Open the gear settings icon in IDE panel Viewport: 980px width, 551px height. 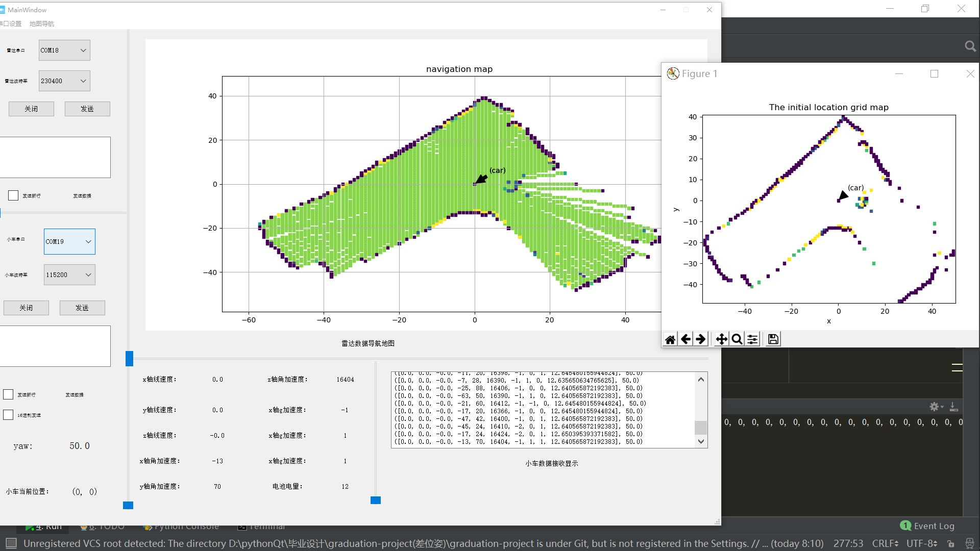934,407
